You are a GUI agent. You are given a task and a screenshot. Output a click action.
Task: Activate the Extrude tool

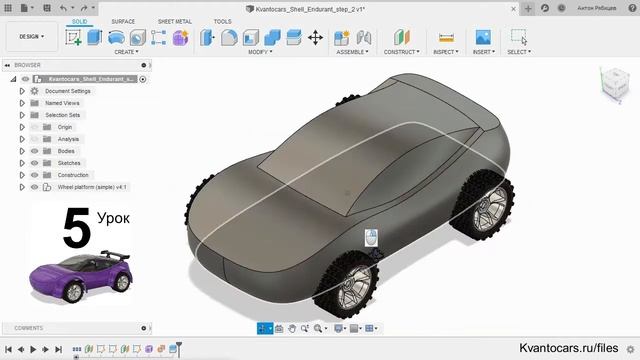(94, 37)
